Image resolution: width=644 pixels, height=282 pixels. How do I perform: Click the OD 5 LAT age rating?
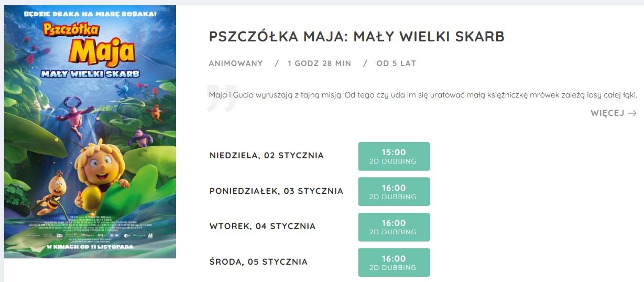(x=396, y=63)
